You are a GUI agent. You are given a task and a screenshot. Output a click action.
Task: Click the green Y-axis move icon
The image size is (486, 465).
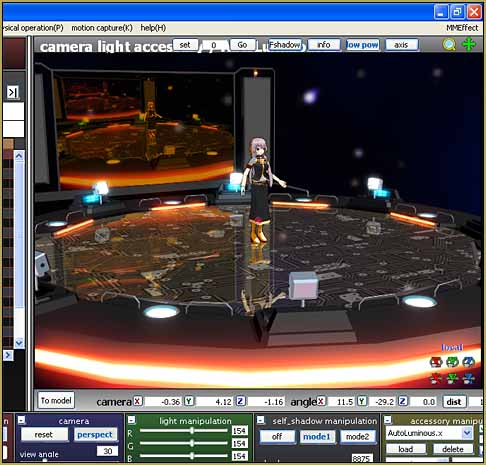point(452,378)
